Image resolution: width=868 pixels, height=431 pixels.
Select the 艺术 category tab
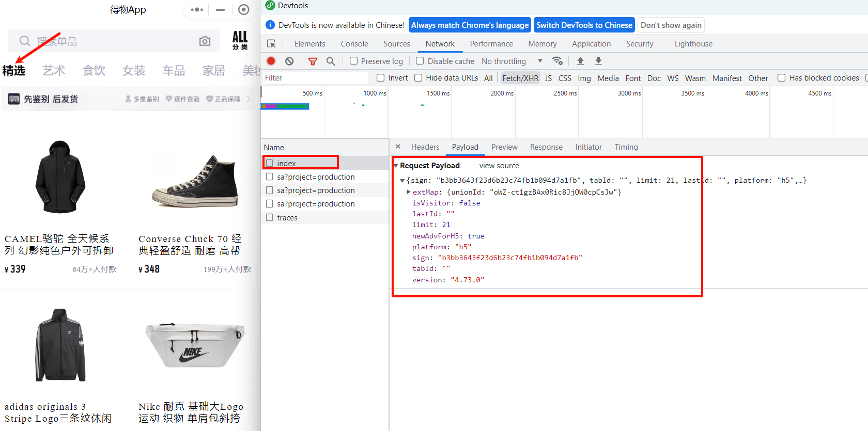(54, 70)
